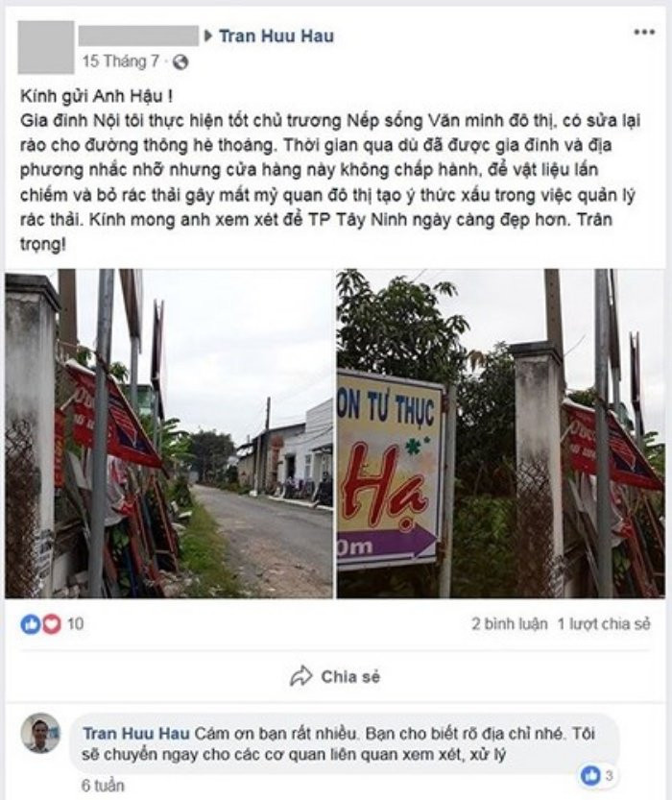
Task: Click the Chia sẻ share button
Action: tap(335, 676)
